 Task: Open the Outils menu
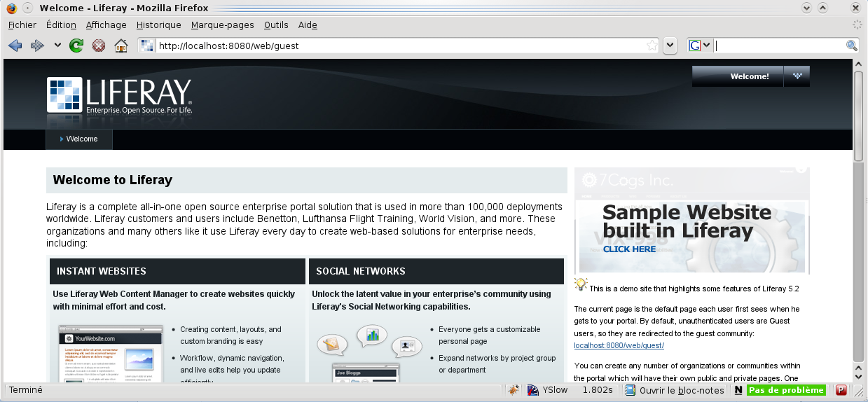[276, 25]
